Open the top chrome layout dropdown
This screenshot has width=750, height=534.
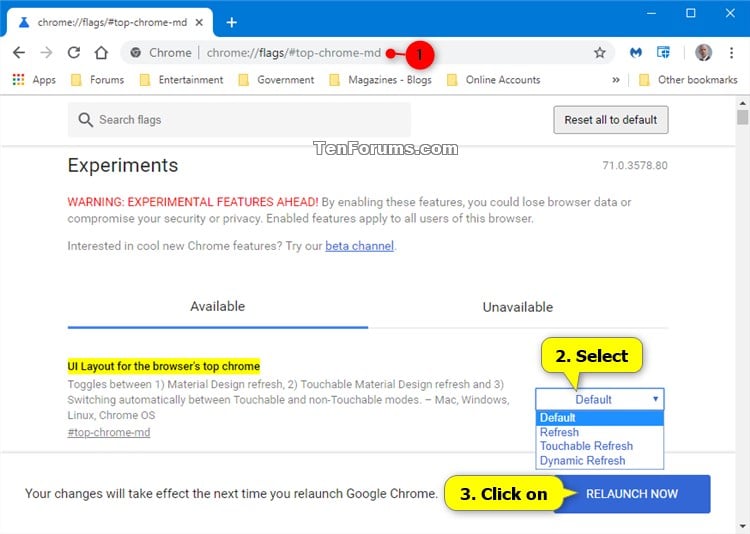(600, 399)
